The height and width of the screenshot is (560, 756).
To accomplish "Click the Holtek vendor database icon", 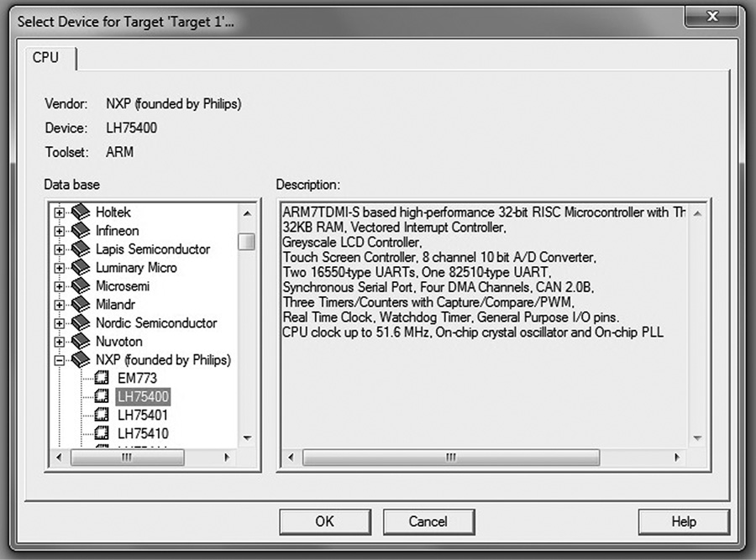I will click(x=80, y=212).
